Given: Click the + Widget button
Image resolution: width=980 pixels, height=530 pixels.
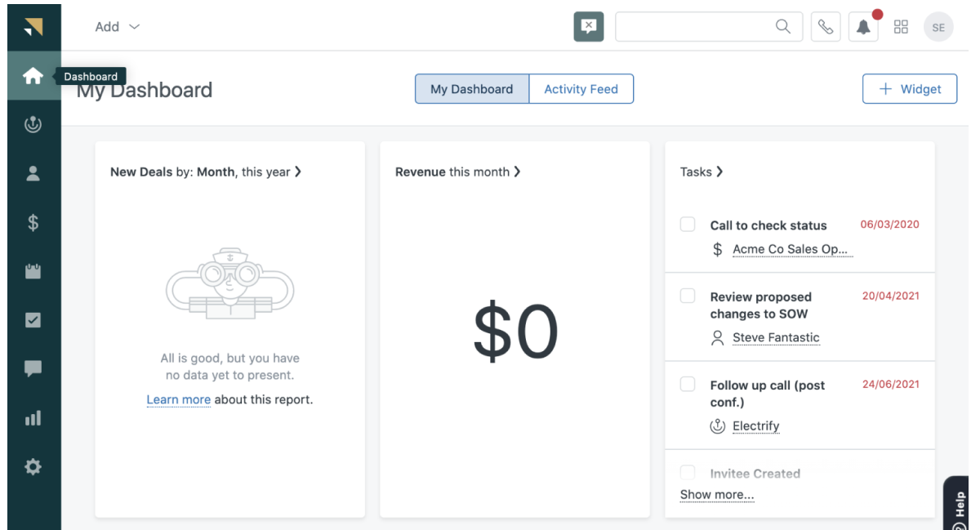Looking at the screenshot, I should [910, 89].
